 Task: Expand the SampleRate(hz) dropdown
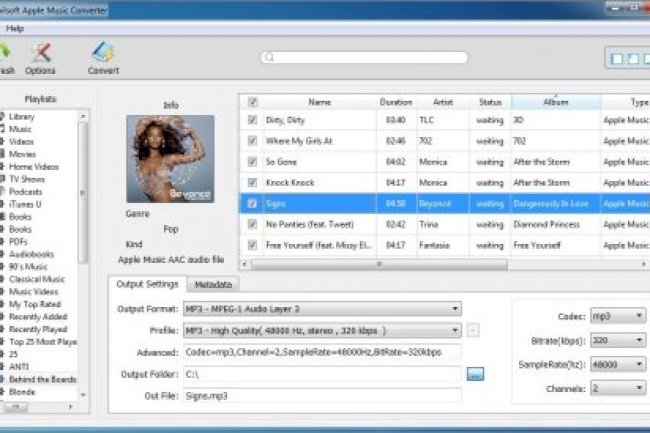click(618, 363)
